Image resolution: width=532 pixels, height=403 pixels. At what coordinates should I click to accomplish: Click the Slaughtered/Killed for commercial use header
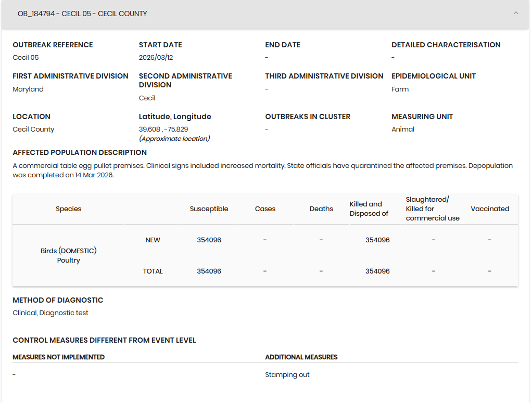coord(432,209)
